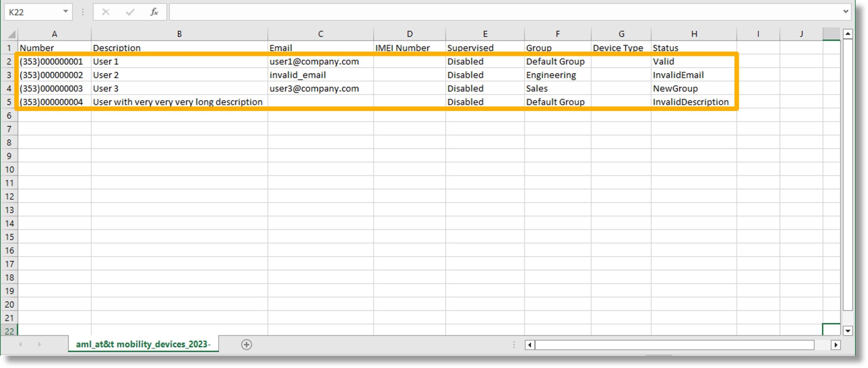Viewport: 868px width, 368px height.
Task: Select column C header
Action: (320, 34)
